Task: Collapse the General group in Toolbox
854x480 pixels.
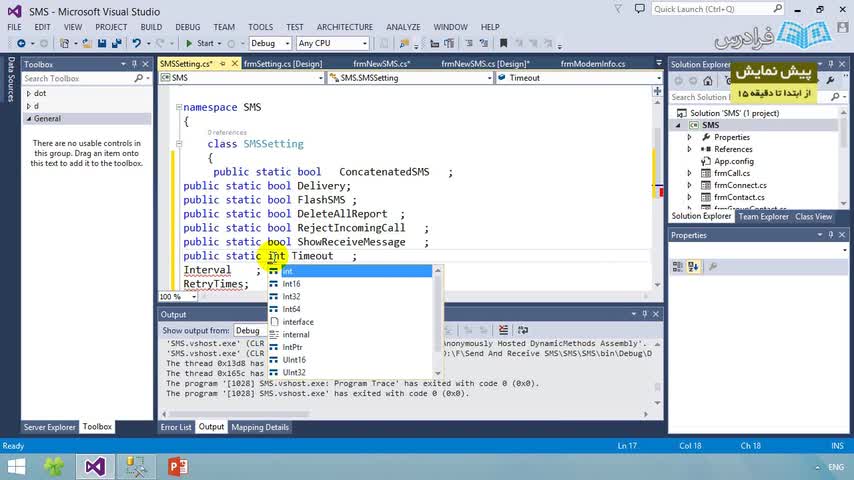Action: 29,118
